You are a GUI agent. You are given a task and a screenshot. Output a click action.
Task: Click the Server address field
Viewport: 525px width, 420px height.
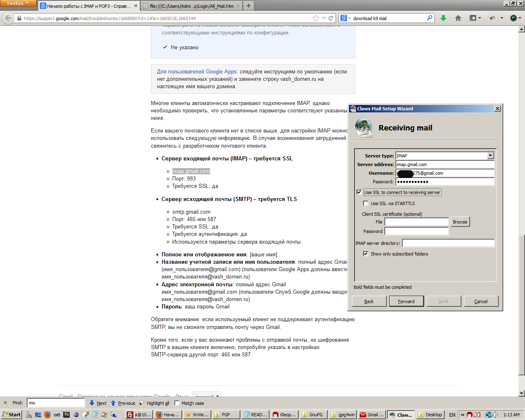[445, 164]
